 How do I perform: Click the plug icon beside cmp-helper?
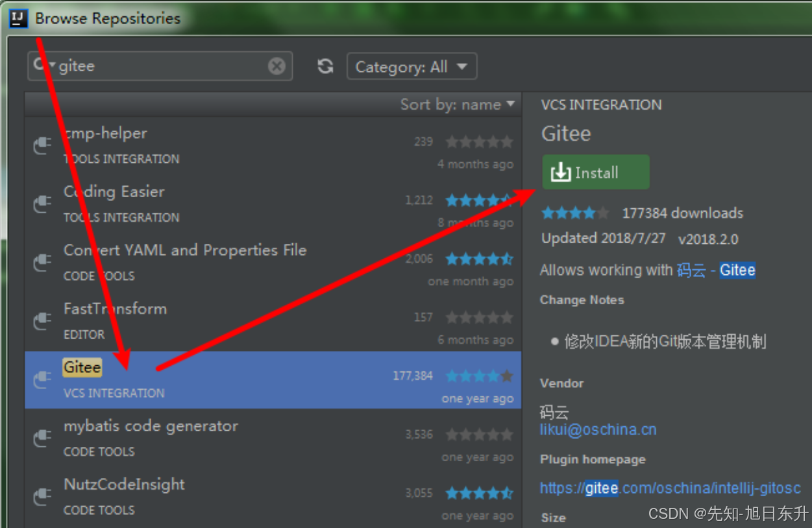coord(42,146)
